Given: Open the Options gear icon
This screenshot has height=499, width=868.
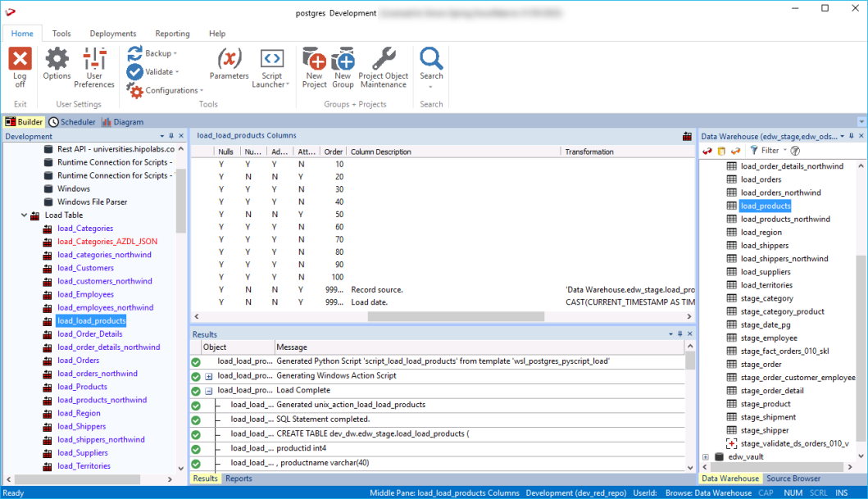Looking at the screenshot, I should (57, 60).
